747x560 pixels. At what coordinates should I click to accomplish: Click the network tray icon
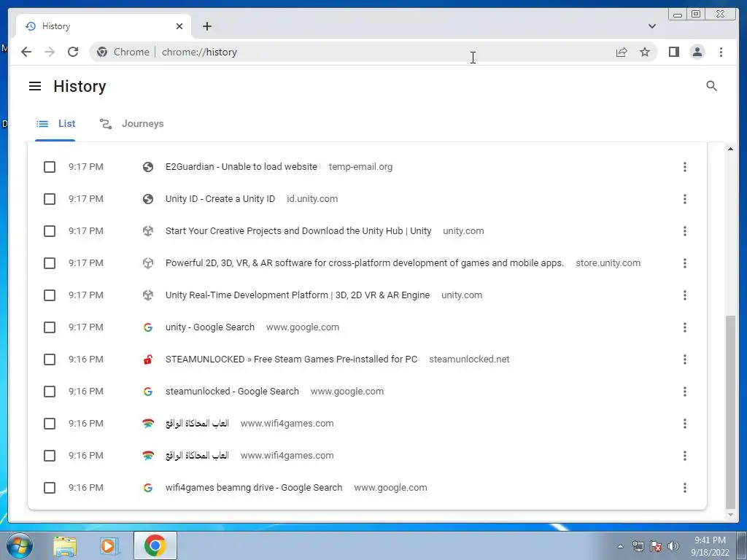pyautogui.click(x=638, y=546)
